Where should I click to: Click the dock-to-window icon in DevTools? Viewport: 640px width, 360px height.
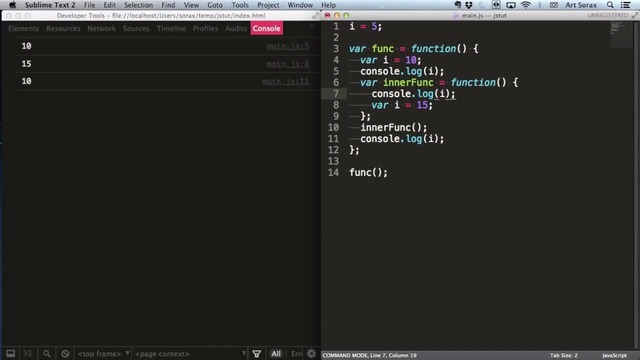(11, 353)
